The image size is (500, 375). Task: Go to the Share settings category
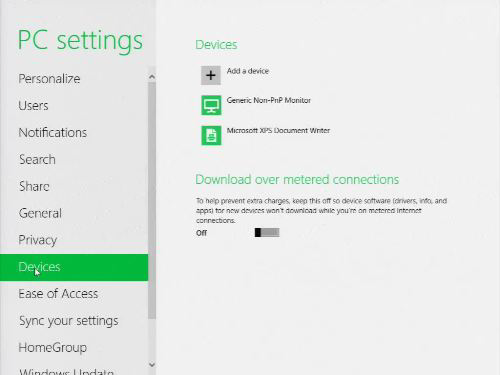34,186
